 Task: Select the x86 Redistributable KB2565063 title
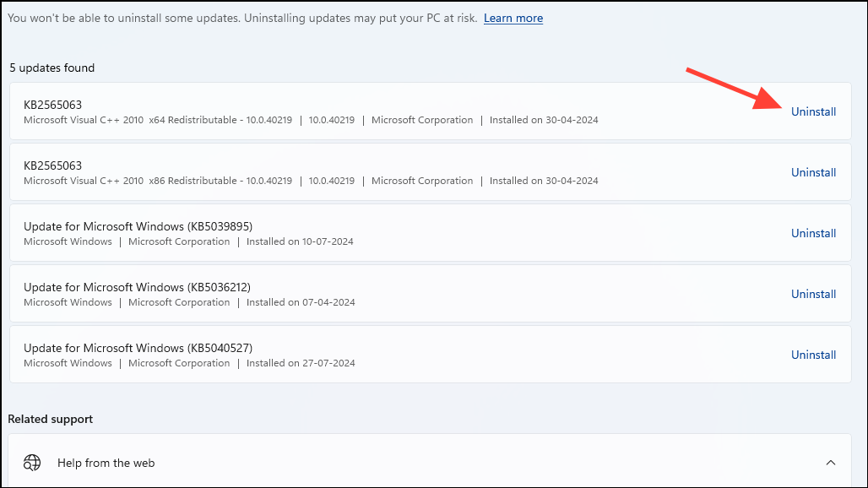(52, 166)
